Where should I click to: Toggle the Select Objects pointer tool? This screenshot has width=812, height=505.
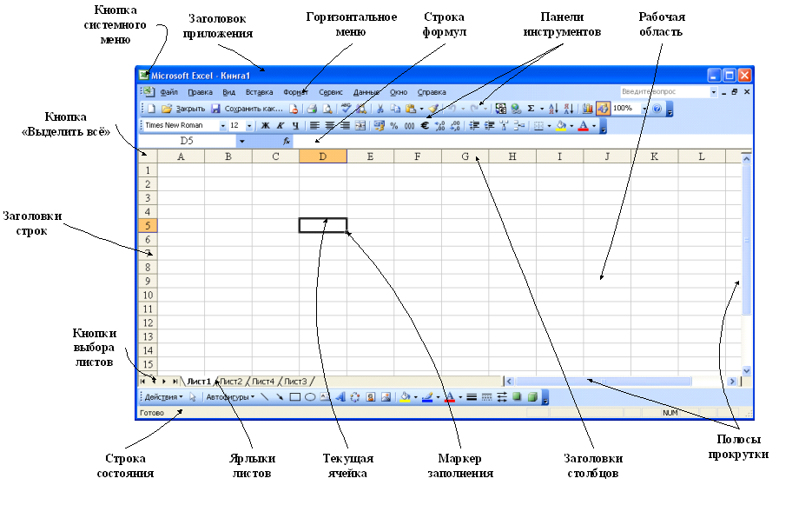[192, 397]
